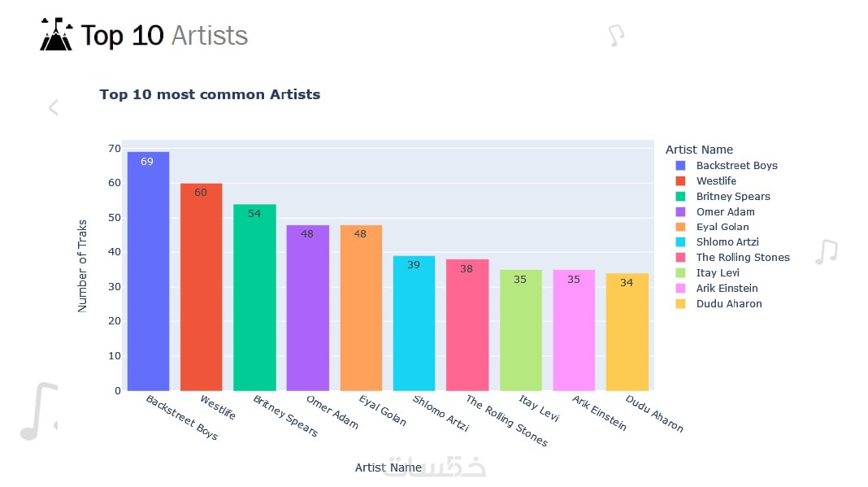
Task: Toggle Westlife trace in the legend
Action: (x=706, y=180)
